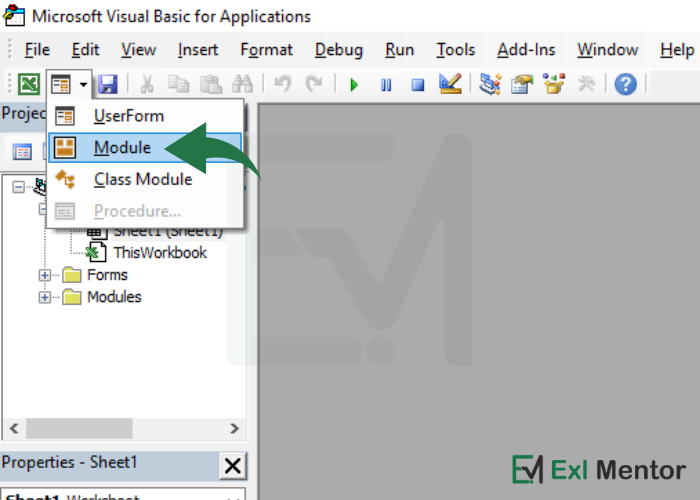
Task: Open the View menu
Action: [x=138, y=50]
